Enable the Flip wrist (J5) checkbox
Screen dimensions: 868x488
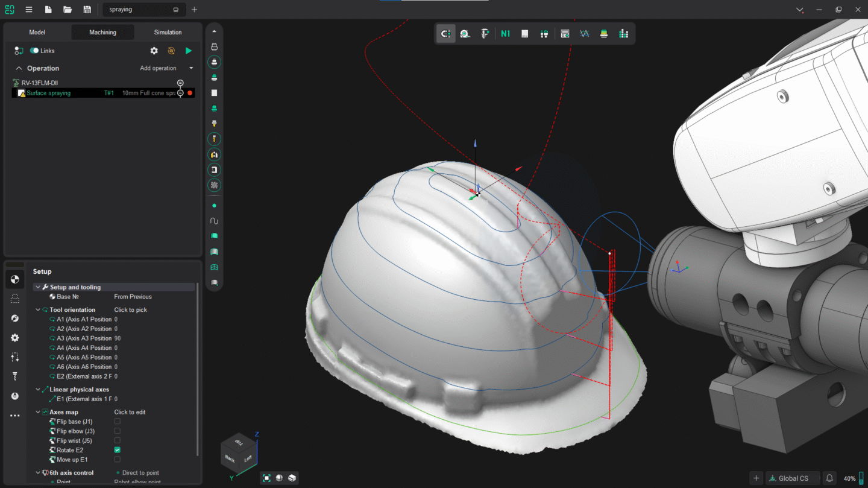pyautogui.click(x=118, y=440)
